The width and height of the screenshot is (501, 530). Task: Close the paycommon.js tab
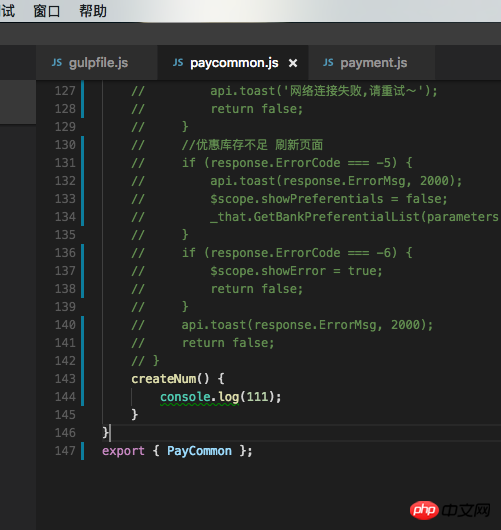click(x=293, y=63)
